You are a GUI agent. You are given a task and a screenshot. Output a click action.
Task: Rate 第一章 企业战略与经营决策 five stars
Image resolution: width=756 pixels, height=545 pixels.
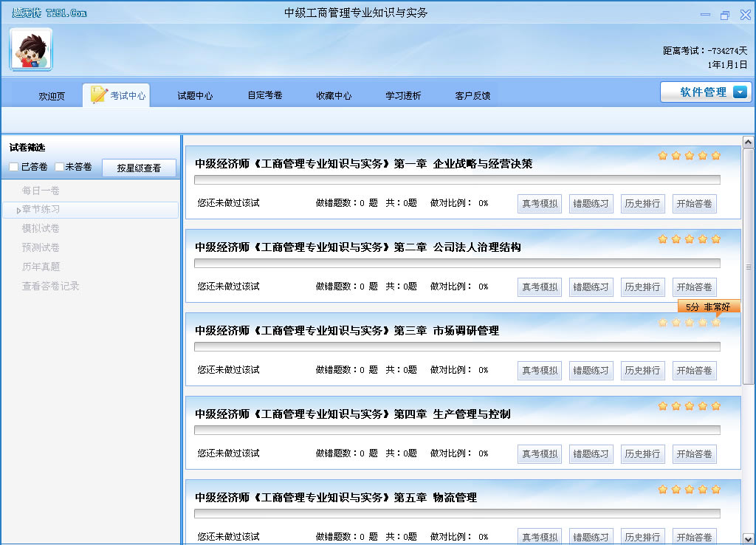pyautogui.click(x=715, y=155)
